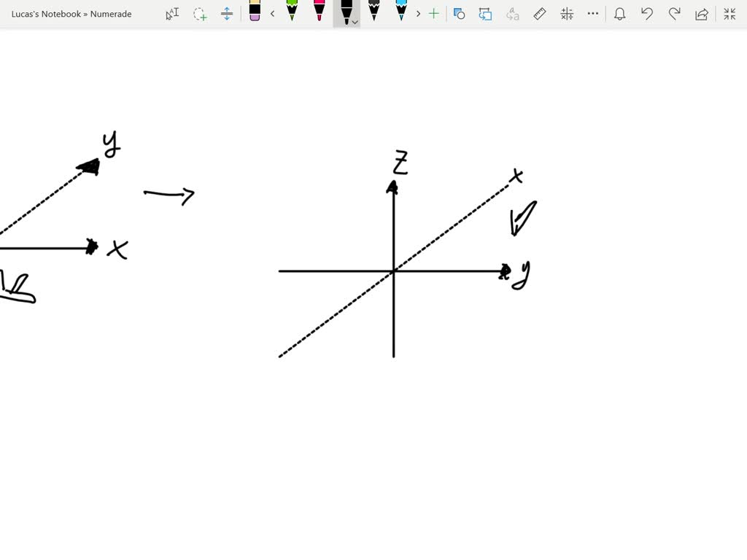Undo the last drawing stroke
Image resolution: width=747 pixels, height=560 pixels.
(x=646, y=13)
